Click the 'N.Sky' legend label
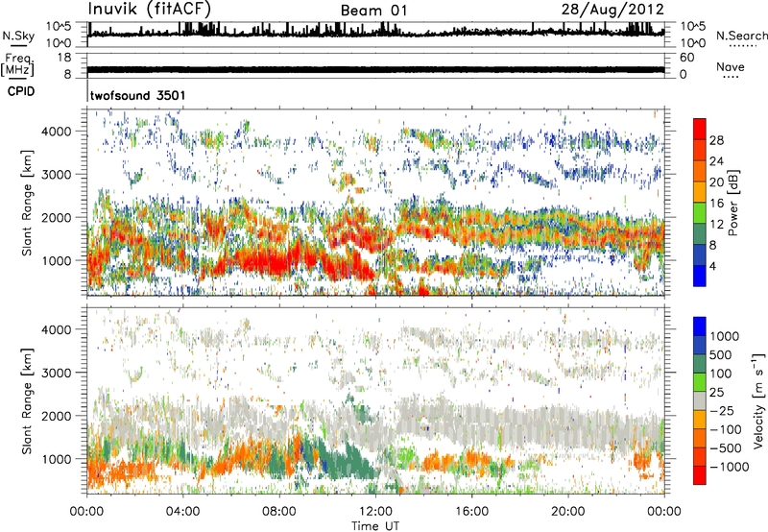This screenshot has height=532, width=768. [18, 36]
